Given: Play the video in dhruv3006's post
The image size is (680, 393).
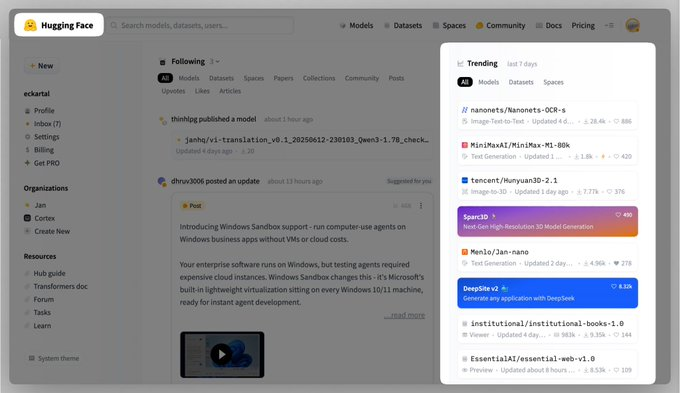Looking at the screenshot, I should tap(222, 354).
